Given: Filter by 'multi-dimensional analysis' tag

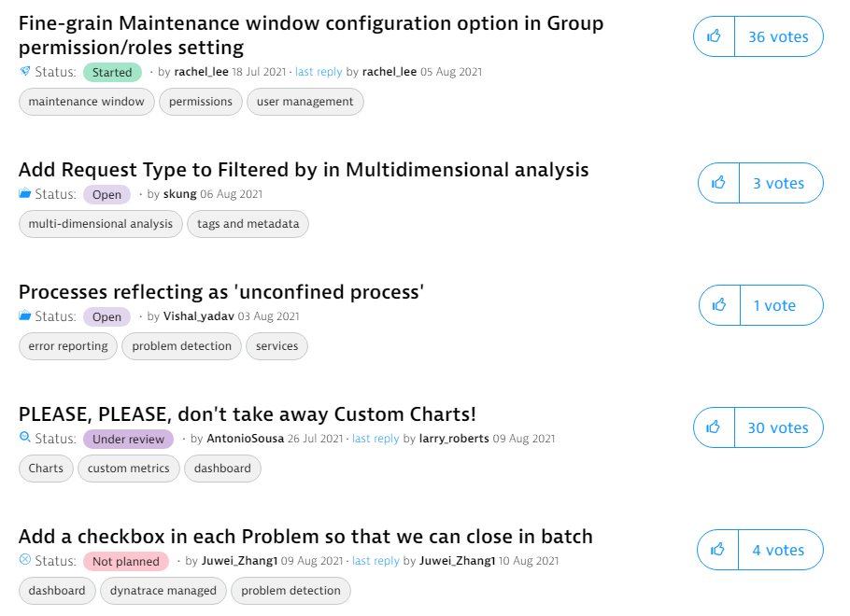Looking at the screenshot, I should (x=101, y=224).
